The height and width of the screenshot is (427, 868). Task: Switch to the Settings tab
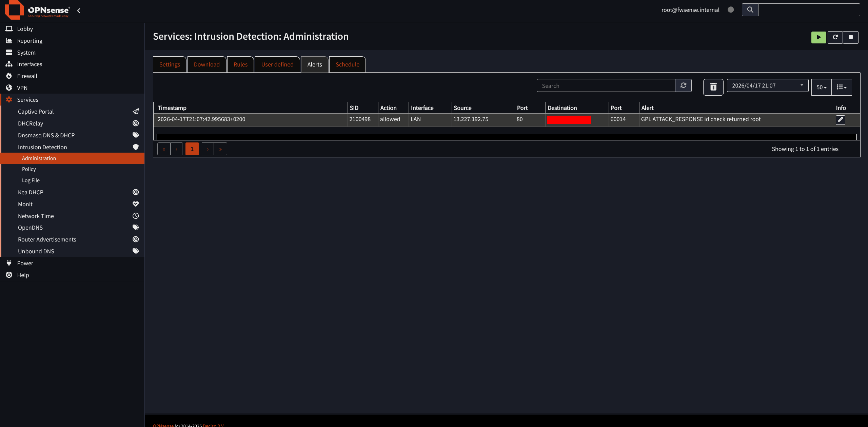tap(170, 64)
